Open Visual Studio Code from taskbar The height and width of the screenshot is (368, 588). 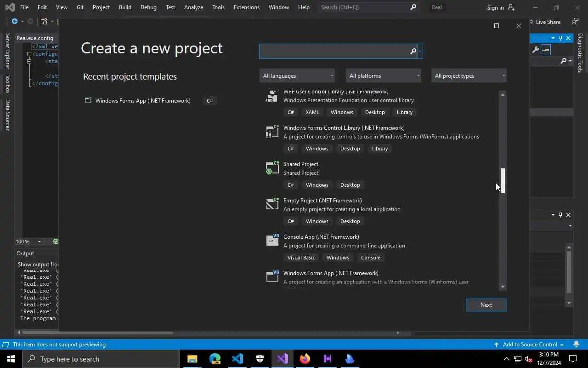tap(237, 359)
